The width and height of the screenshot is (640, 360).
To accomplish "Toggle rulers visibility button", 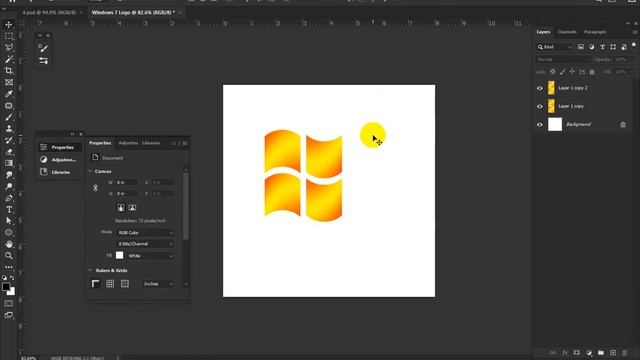I will (x=96, y=284).
